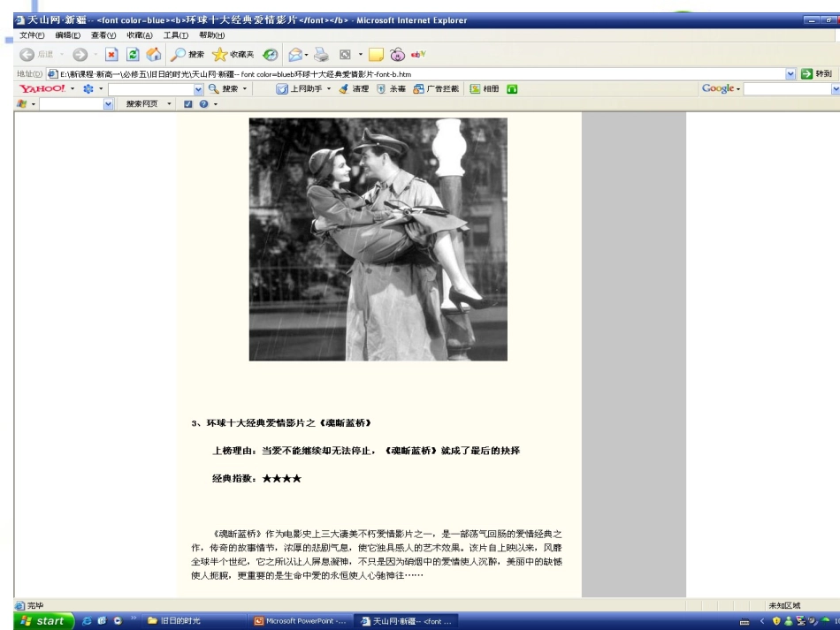Click the Forward navigation arrow
The height and width of the screenshot is (630, 840).
pyautogui.click(x=80, y=55)
